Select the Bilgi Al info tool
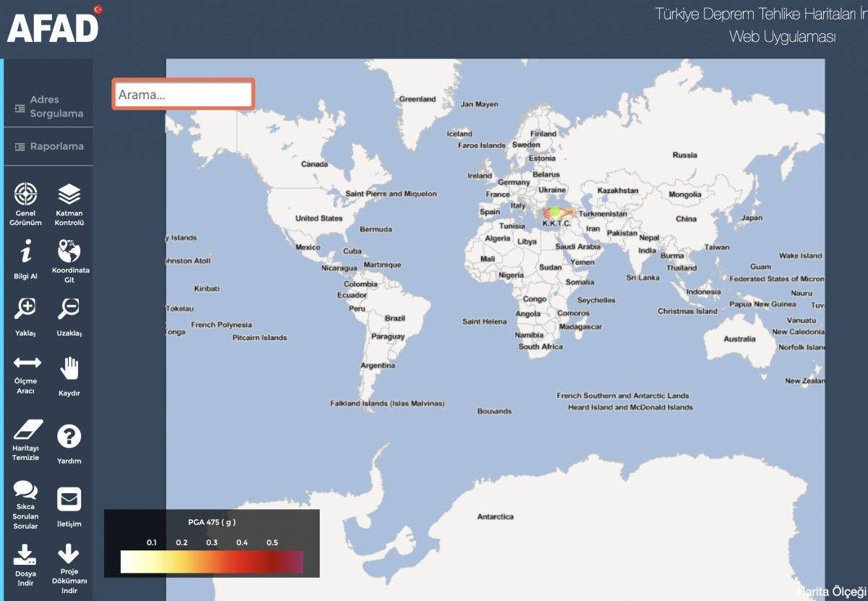 [x=26, y=252]
